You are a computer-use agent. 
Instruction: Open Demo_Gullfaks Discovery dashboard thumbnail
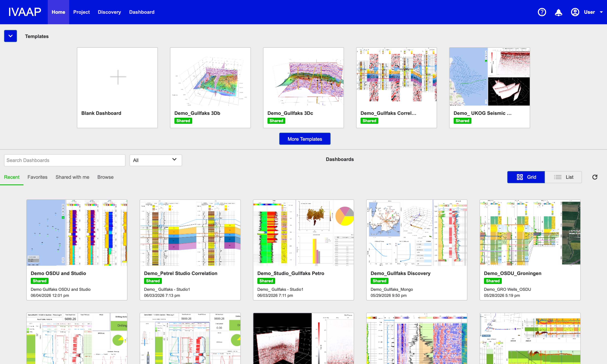417,233
